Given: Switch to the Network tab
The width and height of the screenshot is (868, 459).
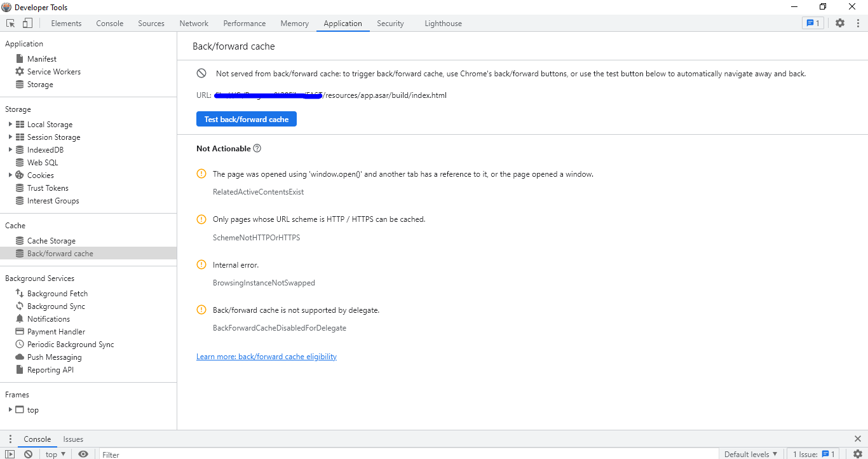Looking at the screenshot, I should point(193,23).
